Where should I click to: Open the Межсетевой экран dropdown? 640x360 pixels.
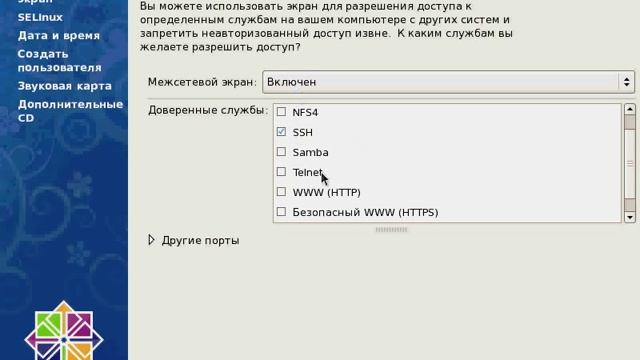(448, 82)
